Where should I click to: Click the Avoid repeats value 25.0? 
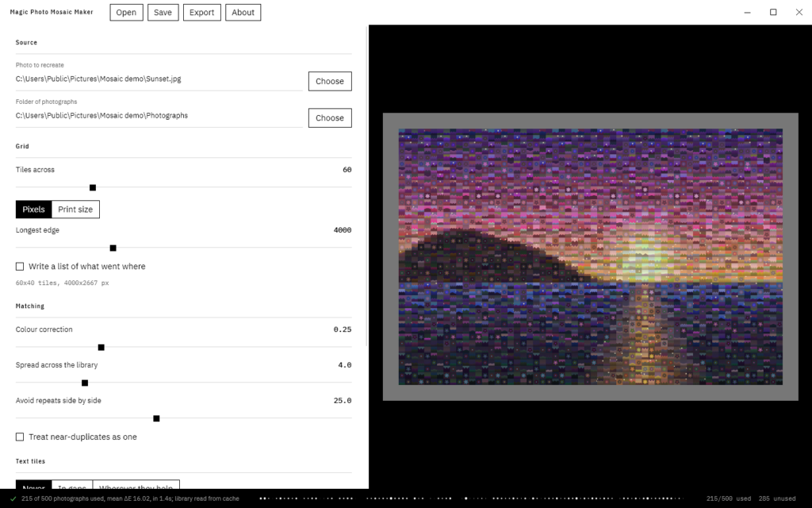coord(343,401)
